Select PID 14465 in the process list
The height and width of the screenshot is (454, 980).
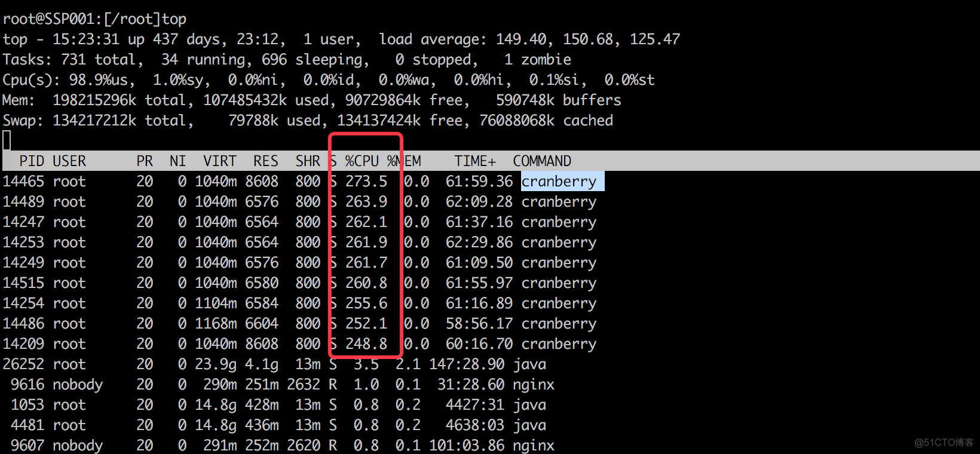23,182
